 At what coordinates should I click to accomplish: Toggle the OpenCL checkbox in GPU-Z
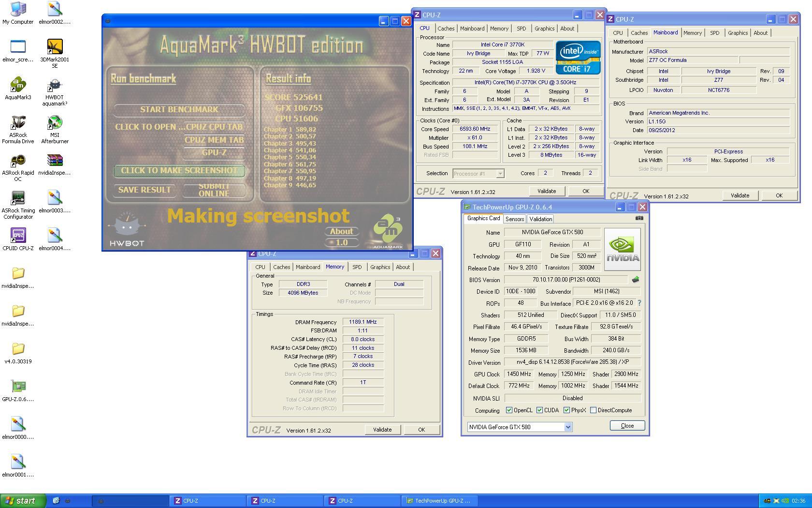(x=509, y=410)
